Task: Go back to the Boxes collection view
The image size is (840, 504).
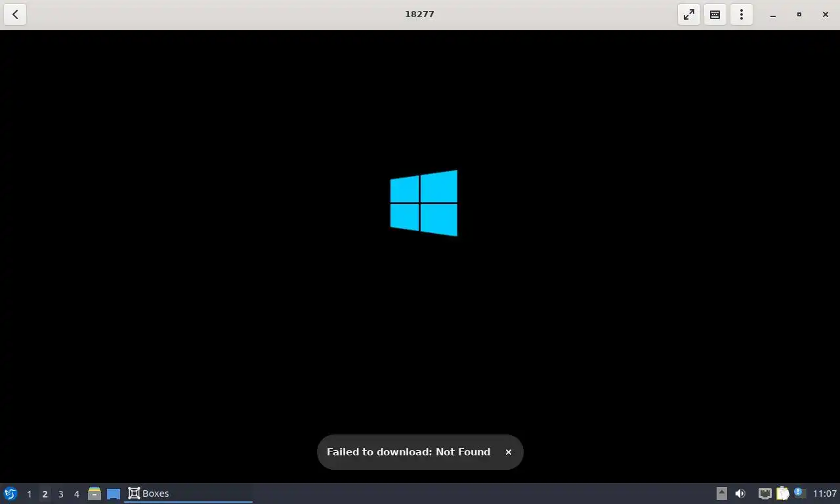Action: pyautogui.click(x=15, y=14)
